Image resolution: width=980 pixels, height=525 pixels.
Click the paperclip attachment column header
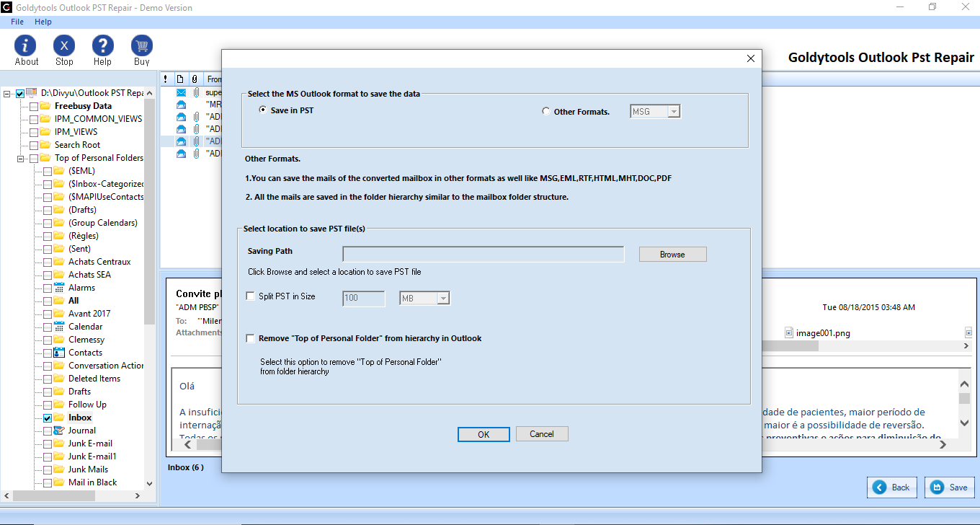point(195,79)
